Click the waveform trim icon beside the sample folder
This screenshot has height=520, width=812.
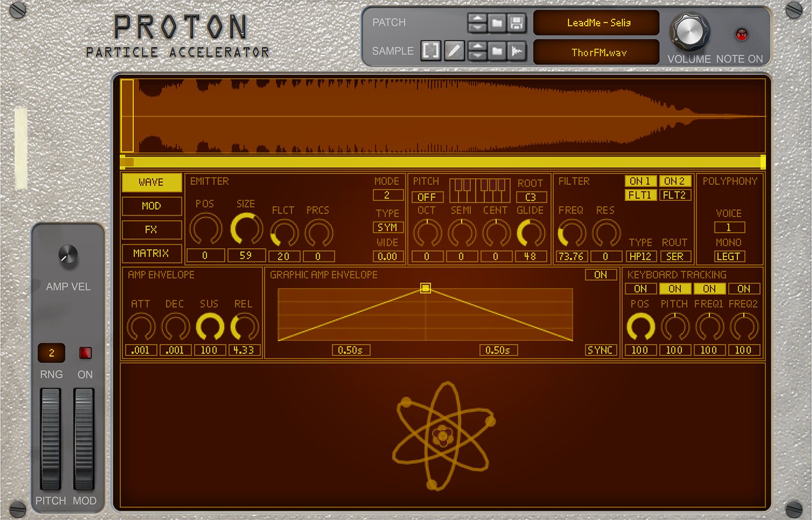click(x=516, y=51)
